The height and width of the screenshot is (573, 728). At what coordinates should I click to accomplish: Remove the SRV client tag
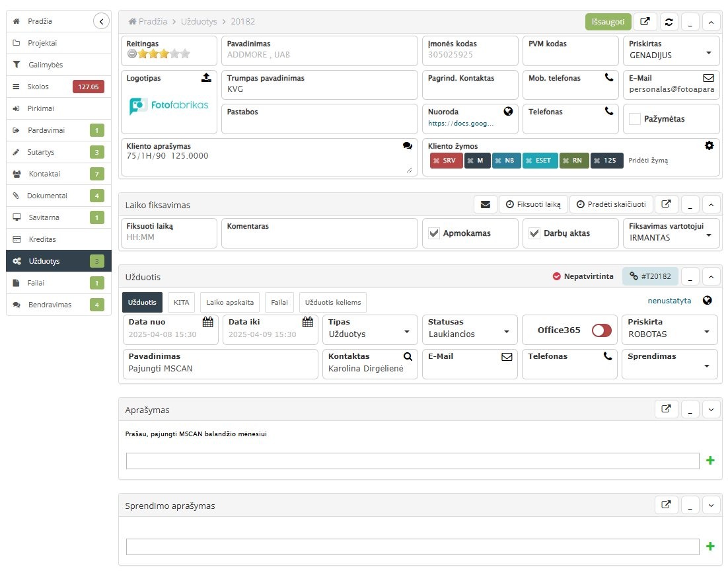(x=436, y=161)
